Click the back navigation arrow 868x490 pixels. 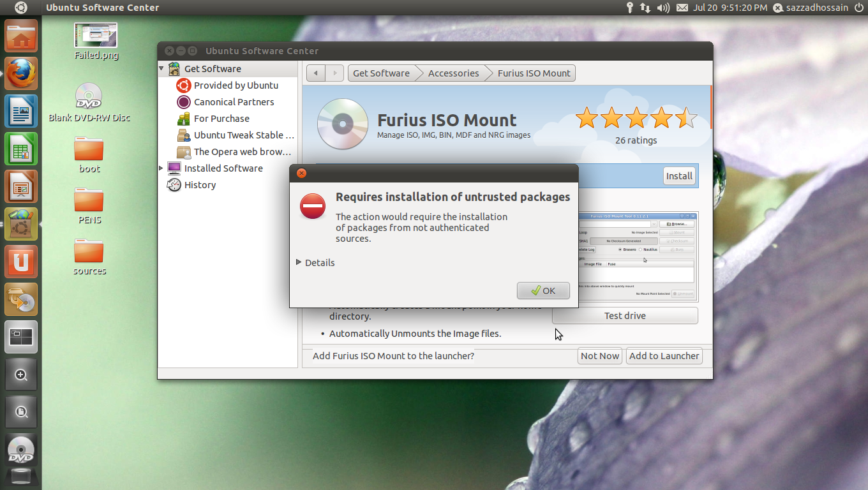click(x=315, y=73)
